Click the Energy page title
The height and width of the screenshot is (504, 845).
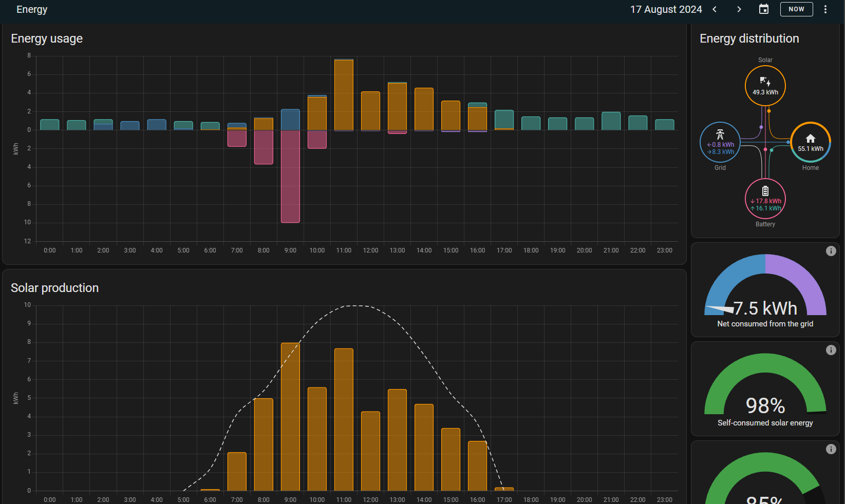32,9
